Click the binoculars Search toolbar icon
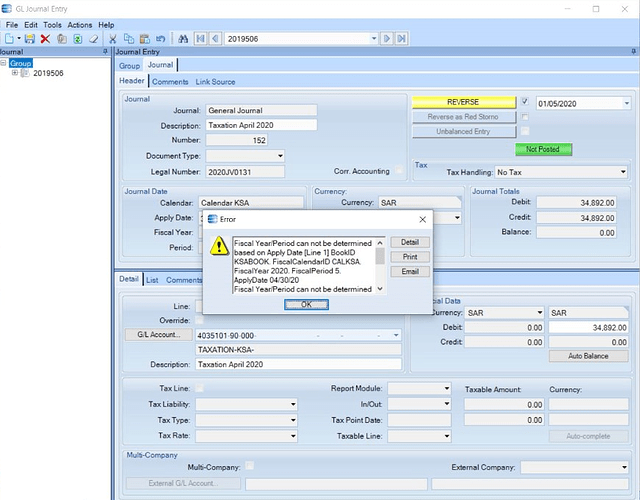Image resolution: width=640 pixels, height=500 pixels. 183,39
